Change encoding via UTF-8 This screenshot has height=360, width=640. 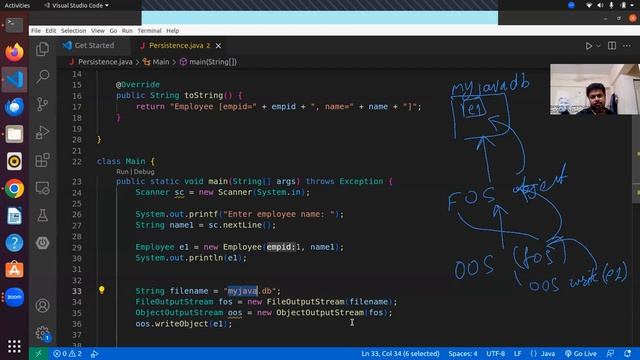[495, 353]
